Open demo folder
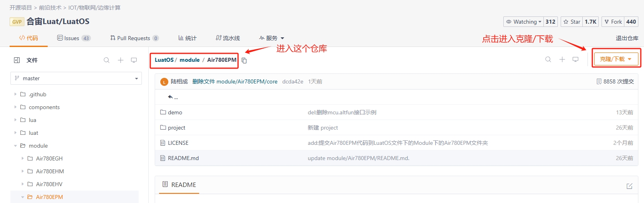The width and height of the screenshot is (644, 203). pyautogui.click(x=175, y=112)
